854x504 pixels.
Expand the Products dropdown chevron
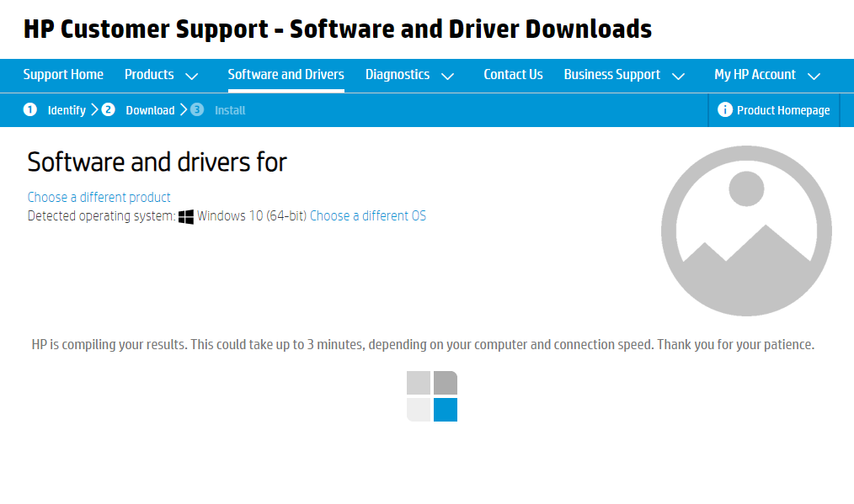[192, 77]
